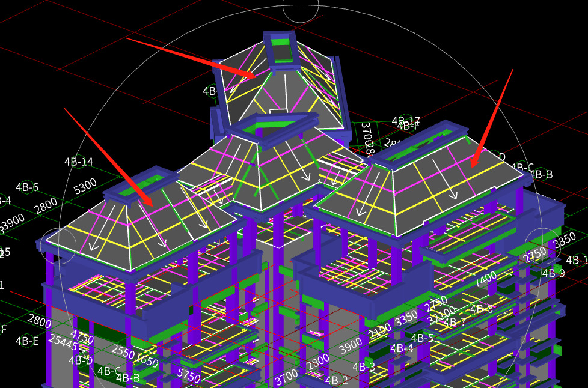This screenshot has height=388, width=588.
Task: Click the 4B-14 axis label
Action: (x=78, y=162)
